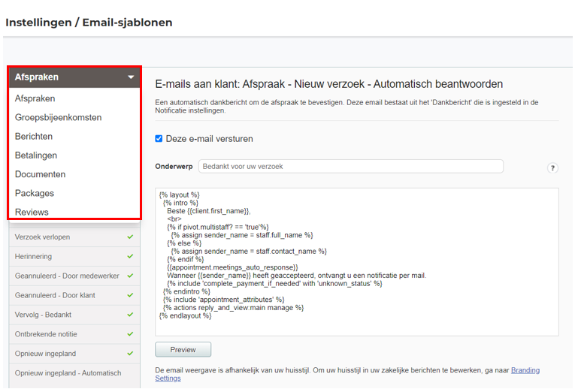Click inside the email template code editor
This screenshot has height=392, width=575.
357,262
